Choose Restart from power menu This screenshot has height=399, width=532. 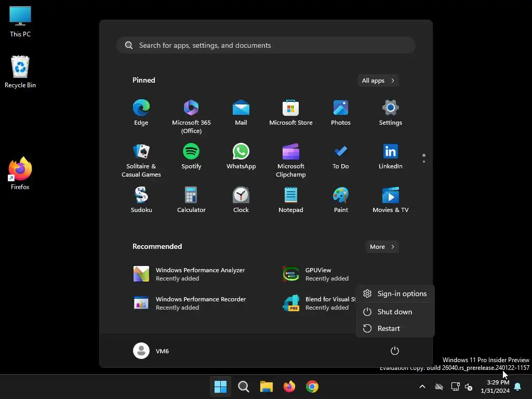[395, 328]
